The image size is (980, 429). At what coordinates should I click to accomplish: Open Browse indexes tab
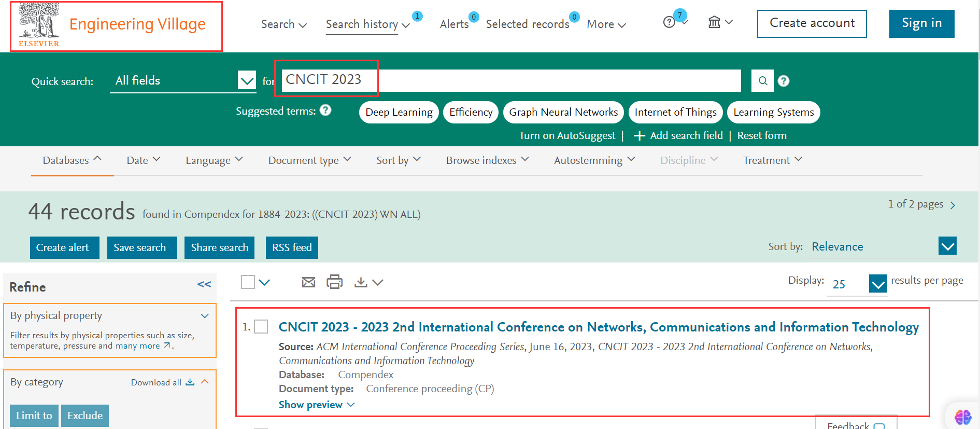point(487,160)
